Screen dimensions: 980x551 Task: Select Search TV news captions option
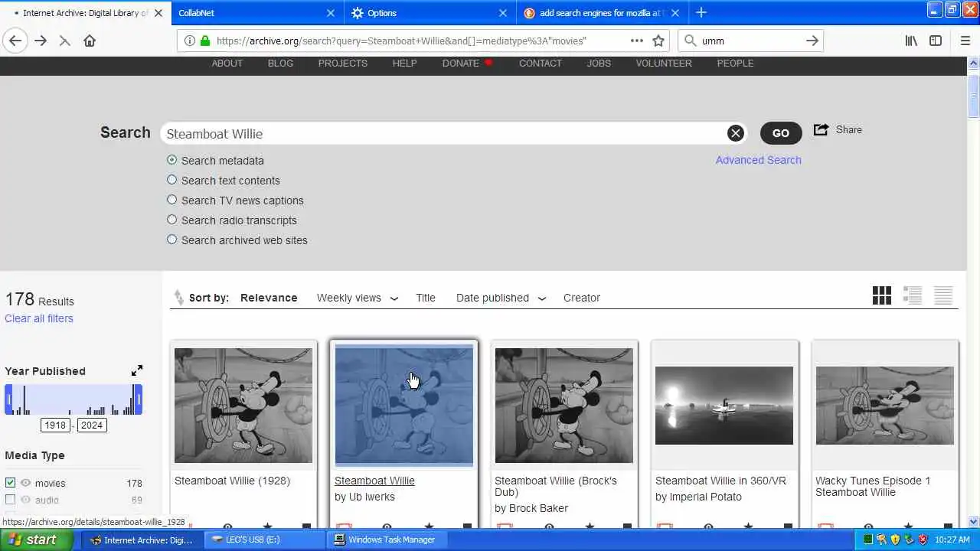point(171,200)
